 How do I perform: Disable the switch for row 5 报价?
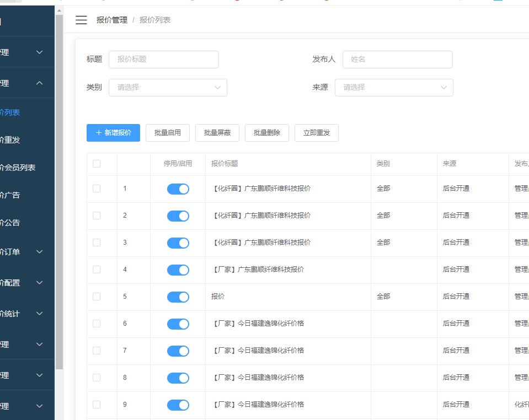point(178,297)
